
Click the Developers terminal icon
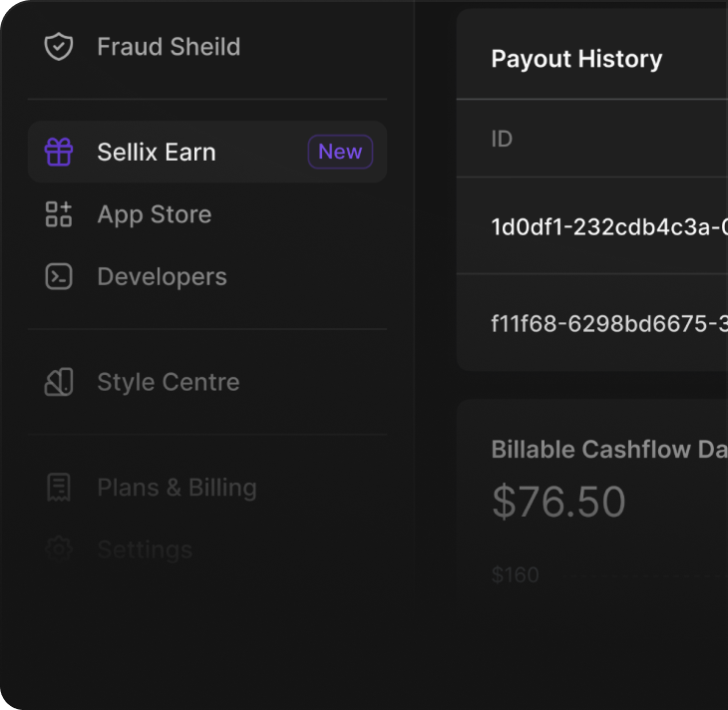coord(59,277)
